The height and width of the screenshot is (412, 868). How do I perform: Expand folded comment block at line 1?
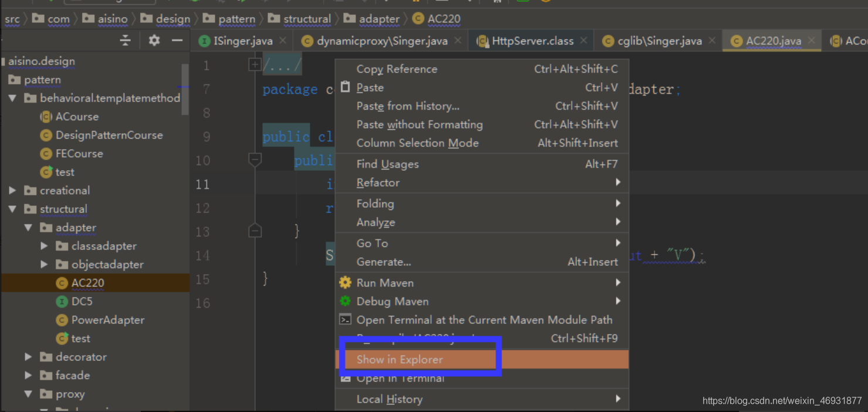tap(255, 65)
